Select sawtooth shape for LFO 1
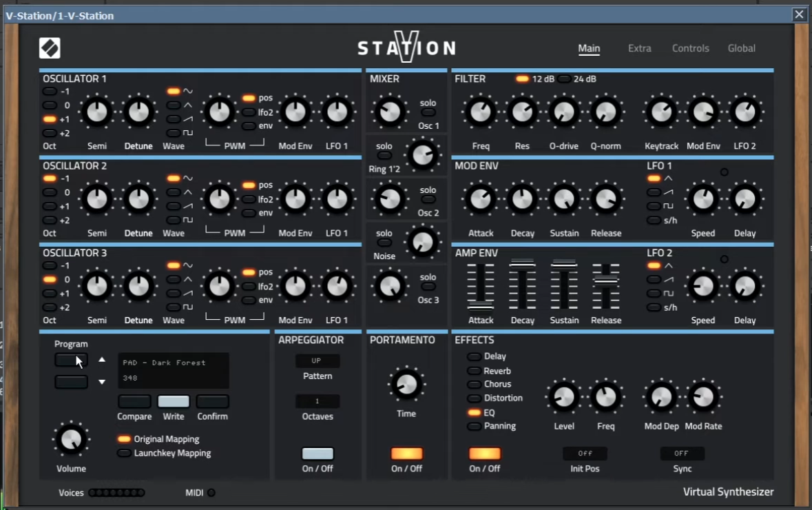This screenshot has height=510, width=812. (x=654, y=192)
